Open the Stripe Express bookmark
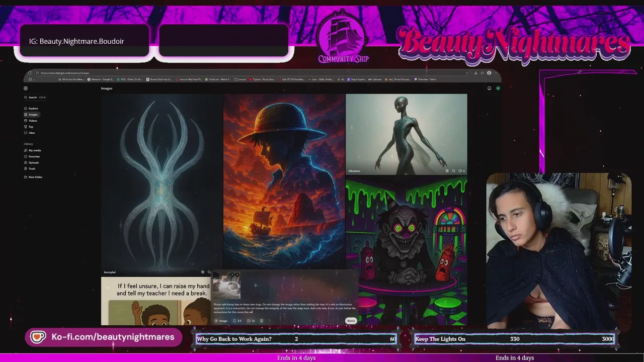 tap(355, 79)
